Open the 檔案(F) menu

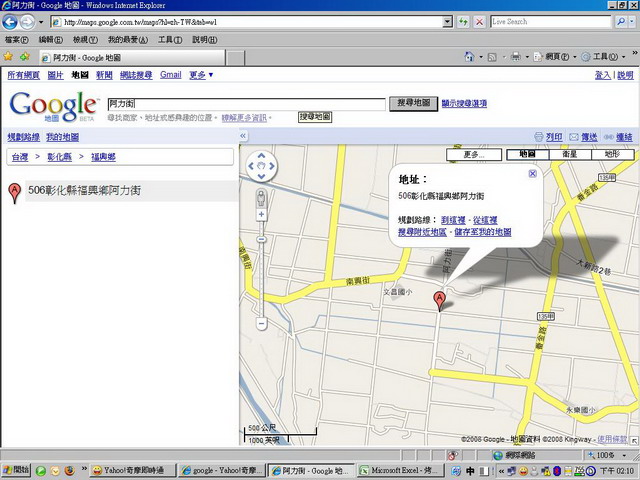click(x=17, y=40)
